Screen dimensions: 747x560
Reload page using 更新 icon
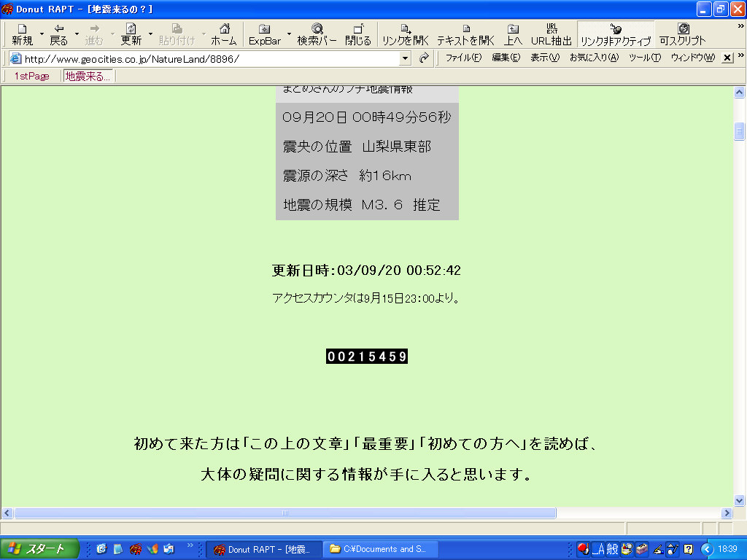pos(131,34)
